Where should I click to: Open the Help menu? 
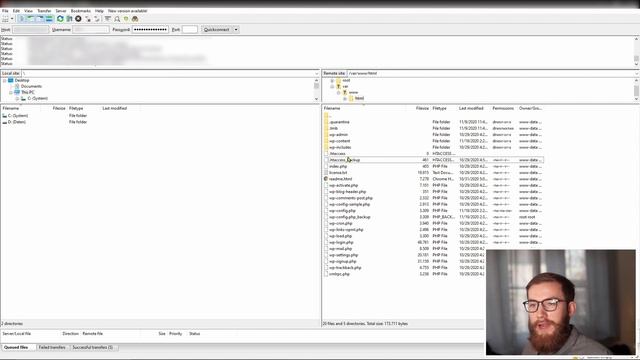(99, 11)
